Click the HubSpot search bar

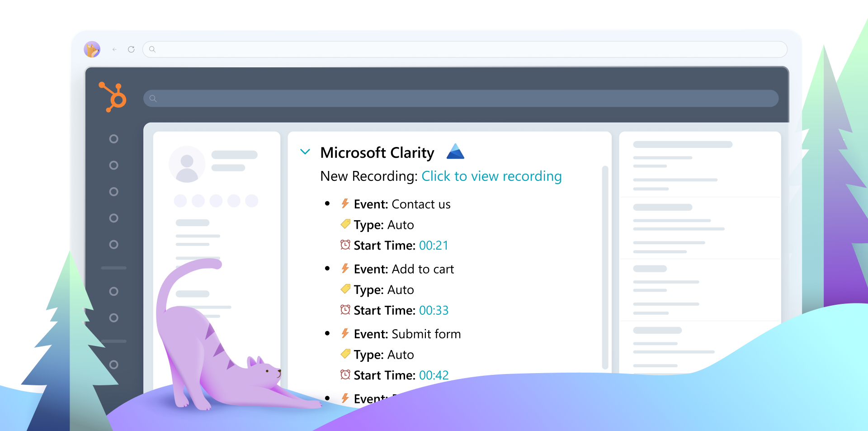pos(461,98)
